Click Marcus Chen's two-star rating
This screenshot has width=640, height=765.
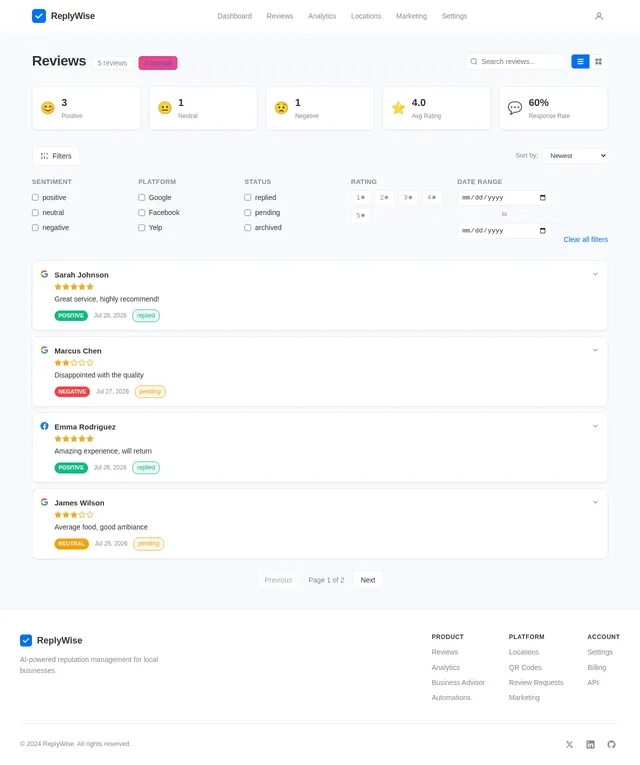click(x=74, y=363)
